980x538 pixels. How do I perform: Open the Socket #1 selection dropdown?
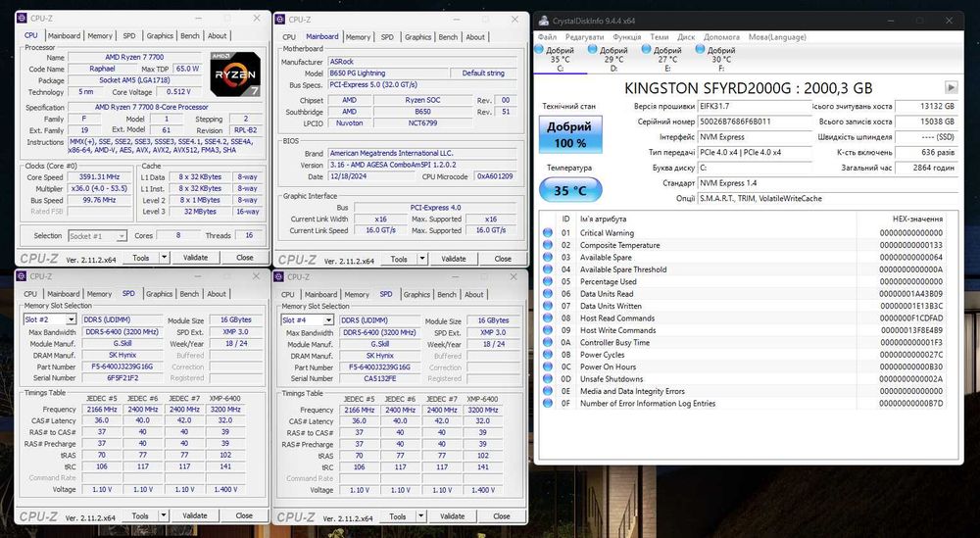[x=122, y=236]
